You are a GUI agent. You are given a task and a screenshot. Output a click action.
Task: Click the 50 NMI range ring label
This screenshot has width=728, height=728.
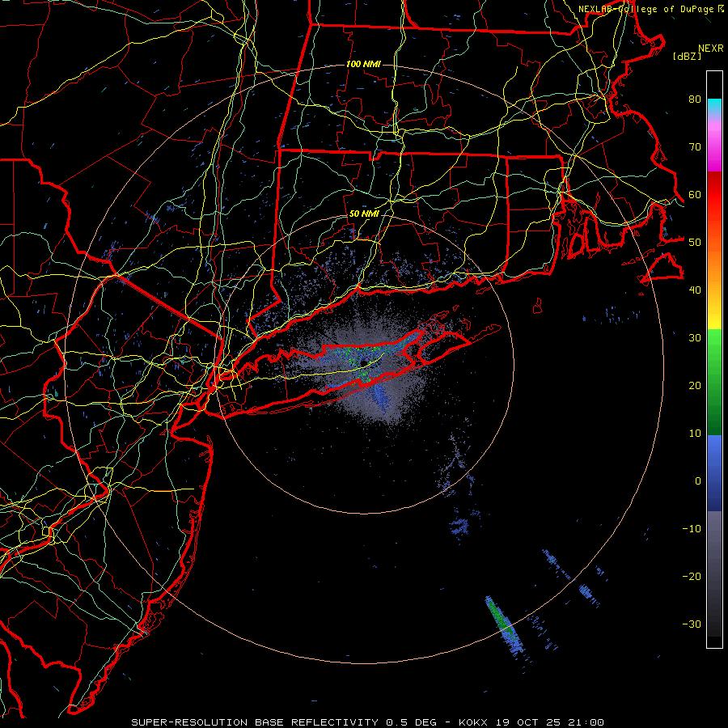pos(364,214)
